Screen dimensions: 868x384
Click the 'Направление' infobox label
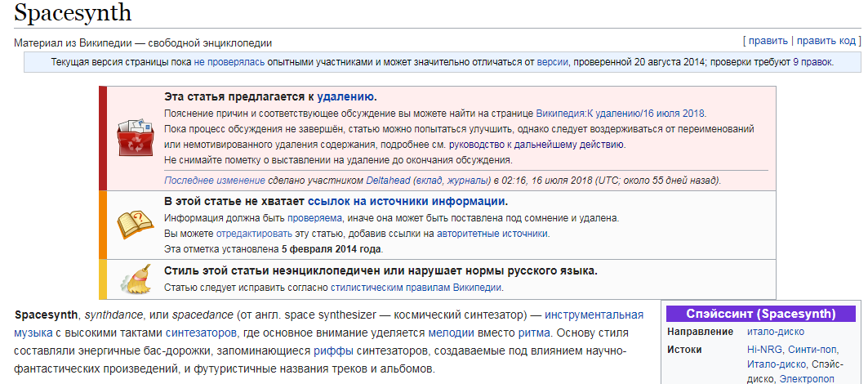700,332
